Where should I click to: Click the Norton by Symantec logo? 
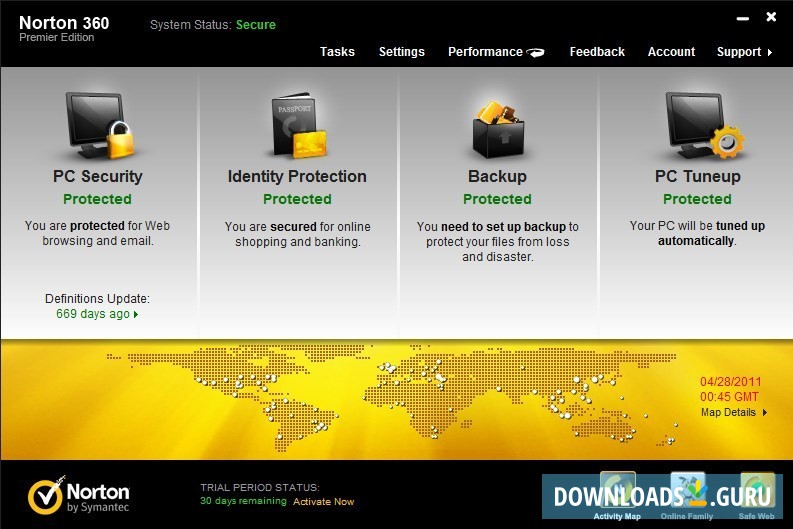point(79,495)
